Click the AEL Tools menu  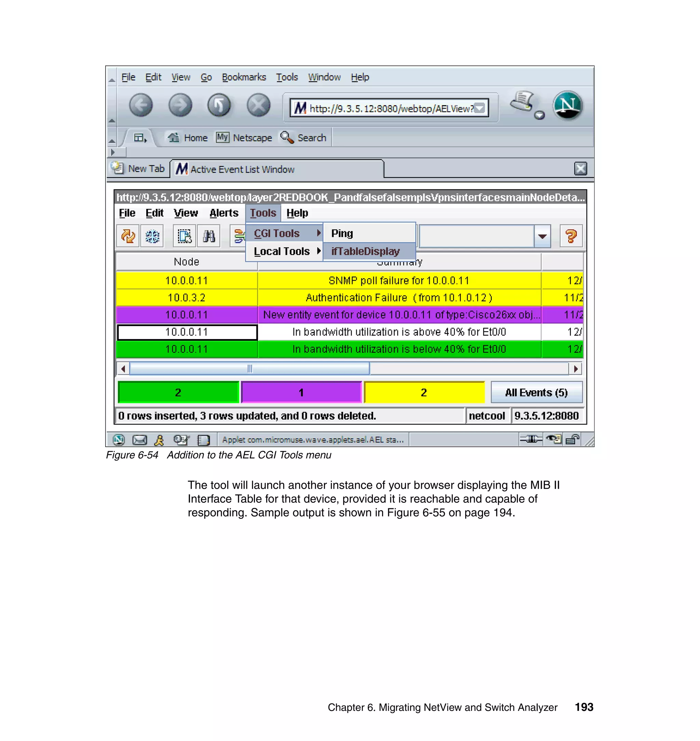263,213
